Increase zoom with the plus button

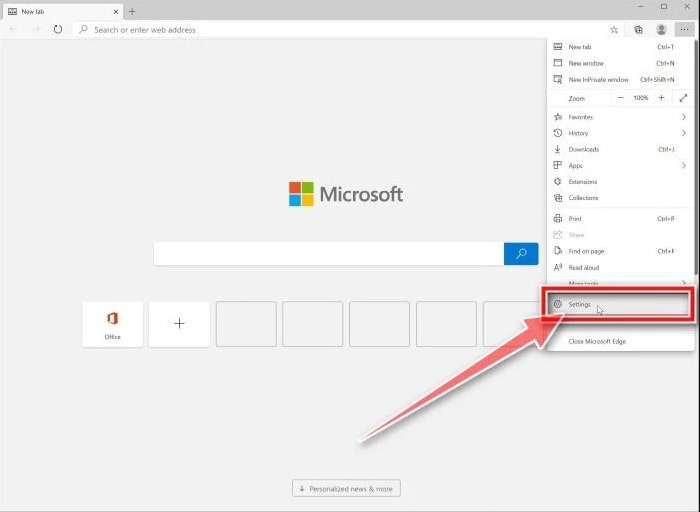pos(661,98)
